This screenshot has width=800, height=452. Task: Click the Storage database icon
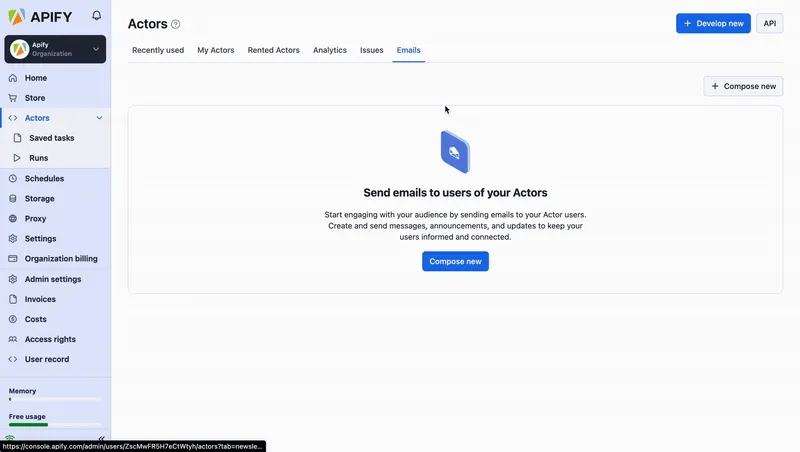click(x=13, y=198)
